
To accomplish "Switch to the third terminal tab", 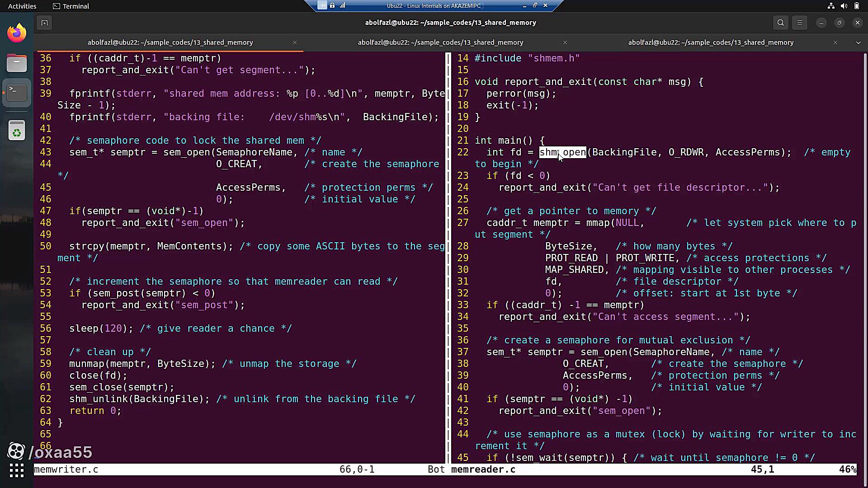I will click(711, 42).
